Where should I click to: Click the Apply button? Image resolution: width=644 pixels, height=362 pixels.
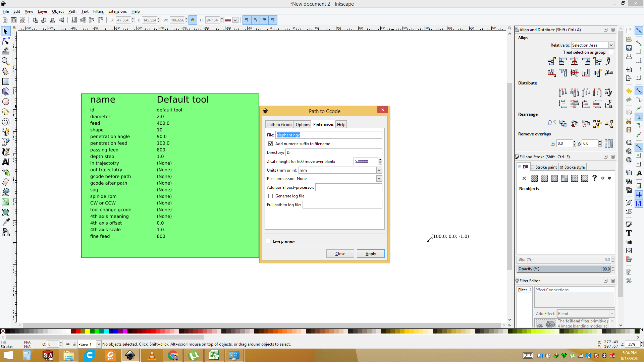370,254
